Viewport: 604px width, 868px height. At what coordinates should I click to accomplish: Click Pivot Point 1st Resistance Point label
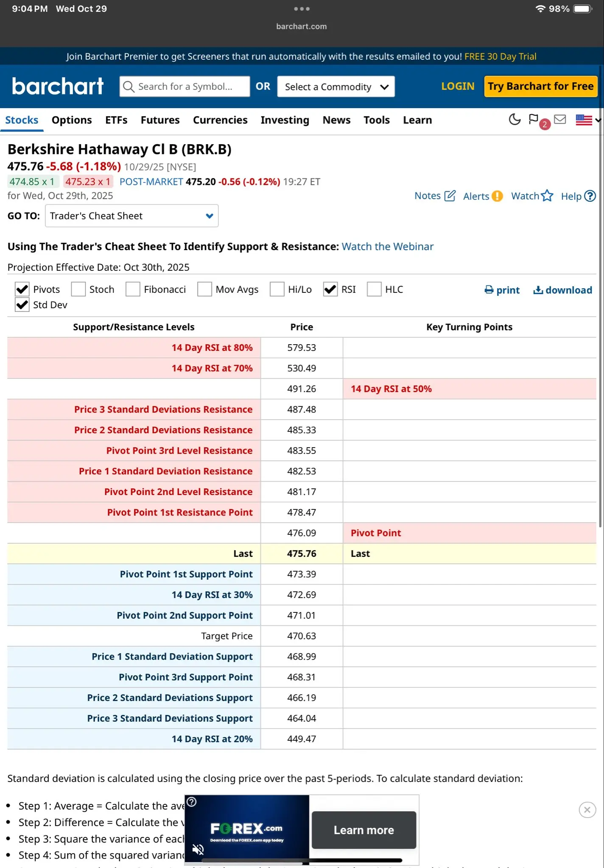pos(180,512)
